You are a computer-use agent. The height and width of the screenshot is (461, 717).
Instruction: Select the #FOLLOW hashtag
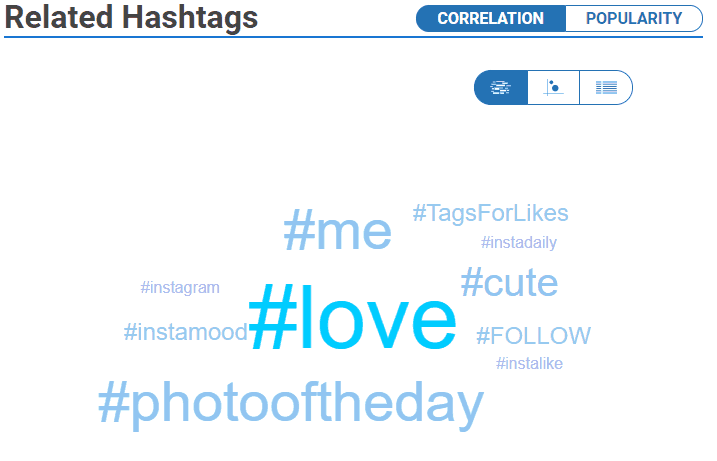tap(533, 336)
